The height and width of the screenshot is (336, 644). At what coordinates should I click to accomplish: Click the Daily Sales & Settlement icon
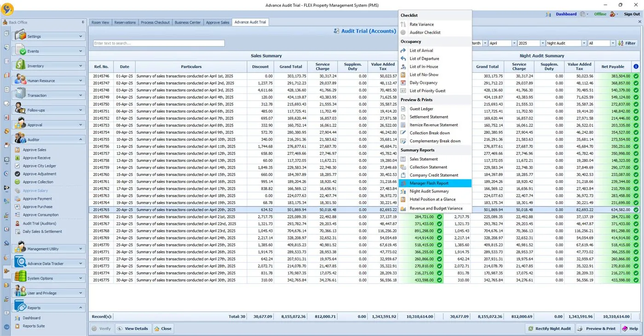[17, 232]
